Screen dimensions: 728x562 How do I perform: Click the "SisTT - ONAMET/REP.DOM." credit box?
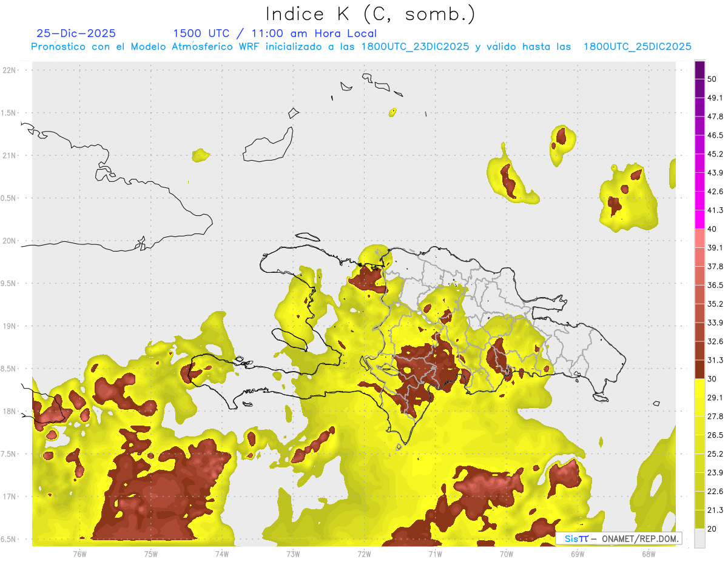(618, 538)
